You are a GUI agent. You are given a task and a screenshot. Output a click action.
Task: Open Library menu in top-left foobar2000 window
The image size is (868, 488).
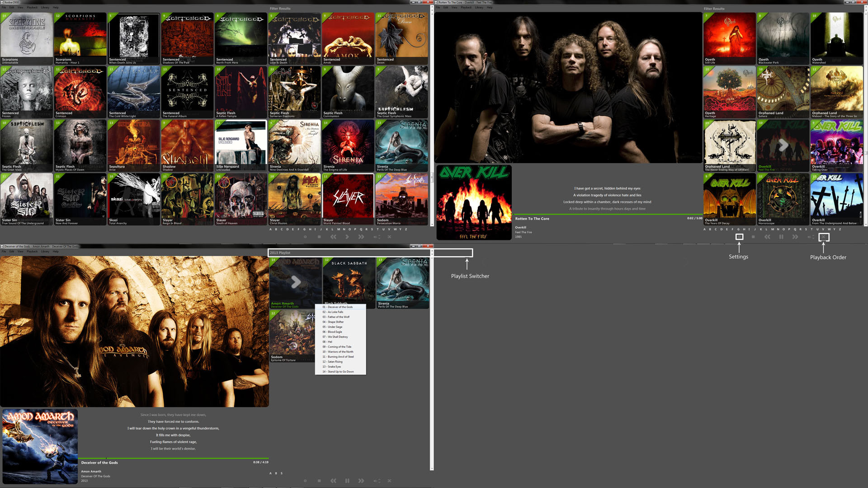pos(45,8)
